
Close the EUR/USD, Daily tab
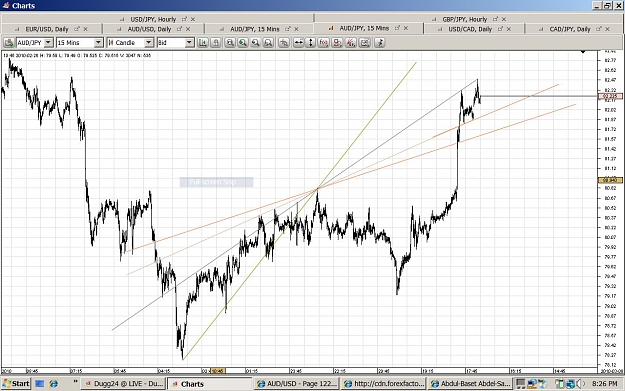tap(85, 29)
